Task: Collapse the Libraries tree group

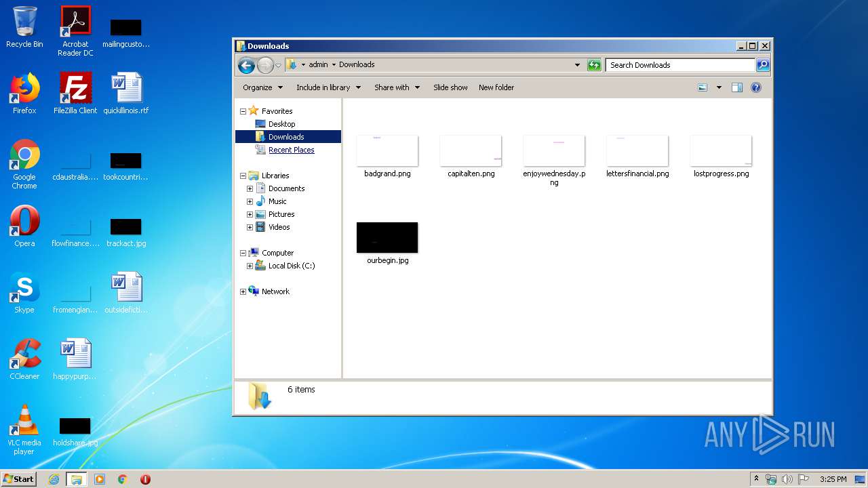Action: point(243,176)
